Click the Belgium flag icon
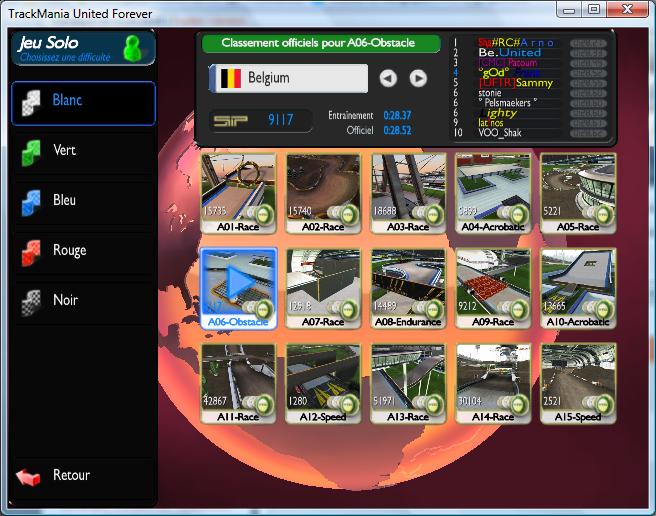 229,78
